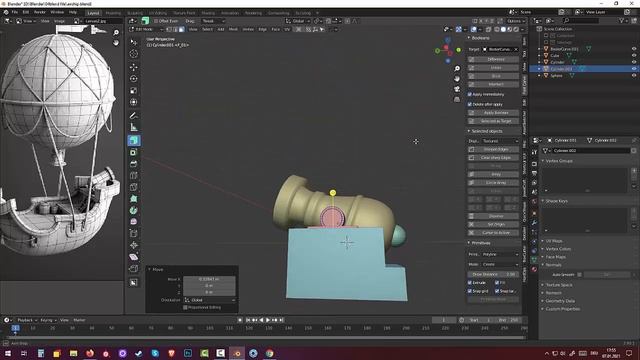Click the Intersect boolean button
Image resolution: width=640 pixels, height=360 pixels.
pos(493,84)
